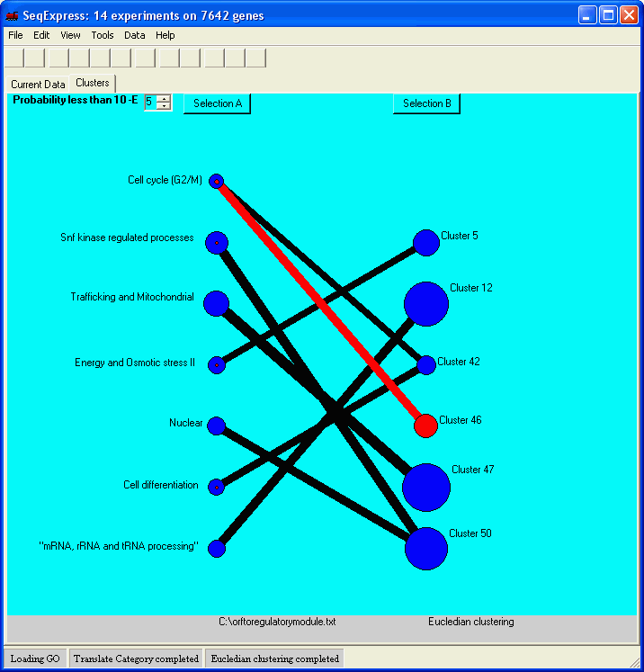Click the thick red connection line
The width and height of the screenshot is (644, 672).
point(324,306)
